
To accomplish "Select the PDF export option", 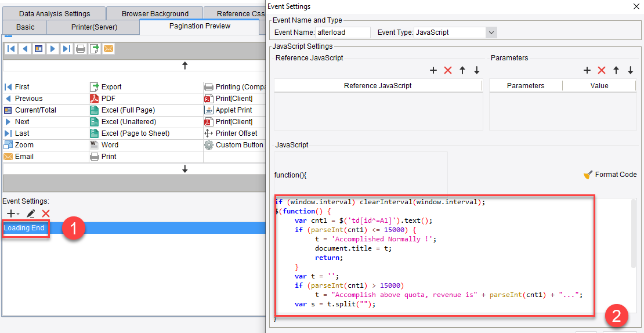I will [x=103, y=99].
